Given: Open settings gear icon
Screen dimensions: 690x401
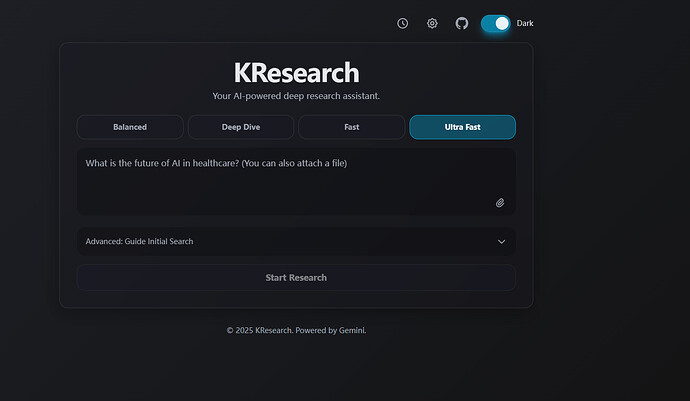Looking at the screenshot, I should [432, 23].
